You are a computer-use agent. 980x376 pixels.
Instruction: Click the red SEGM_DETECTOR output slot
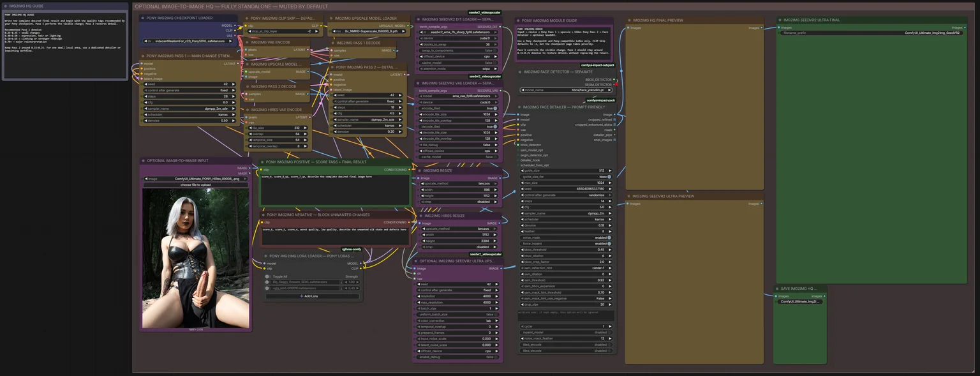pyautogui.click(x=617, y=84)
